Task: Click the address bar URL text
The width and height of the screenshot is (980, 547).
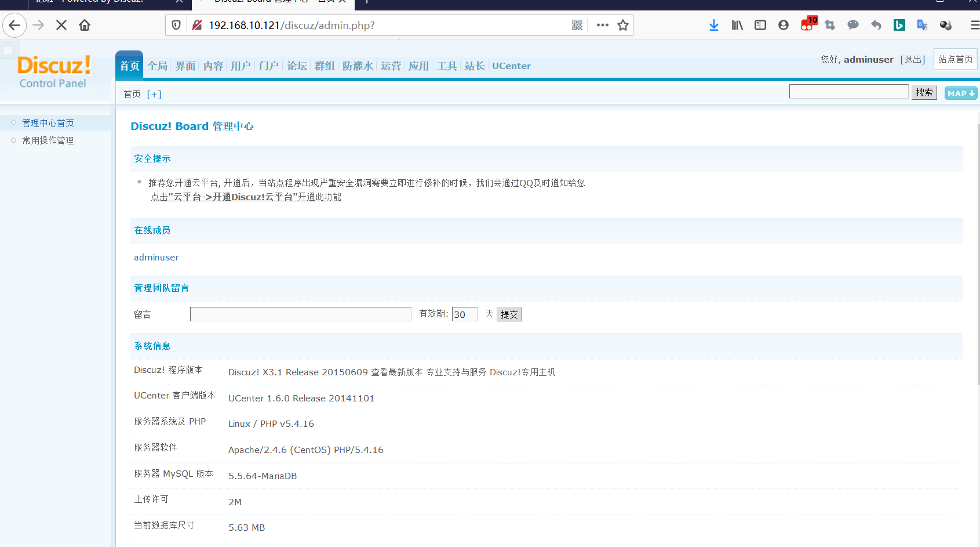Action: [292, 26]
